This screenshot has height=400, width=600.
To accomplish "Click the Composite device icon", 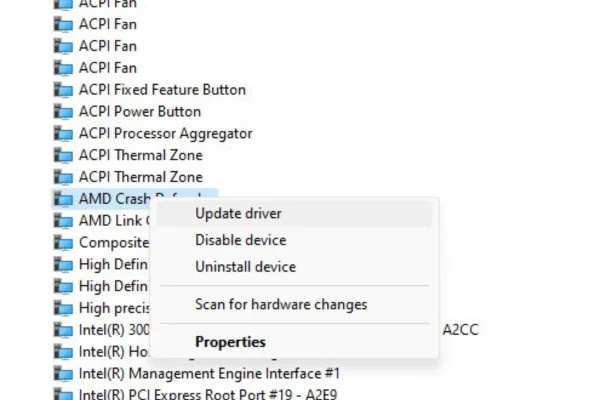I will (x=63, y=243).
